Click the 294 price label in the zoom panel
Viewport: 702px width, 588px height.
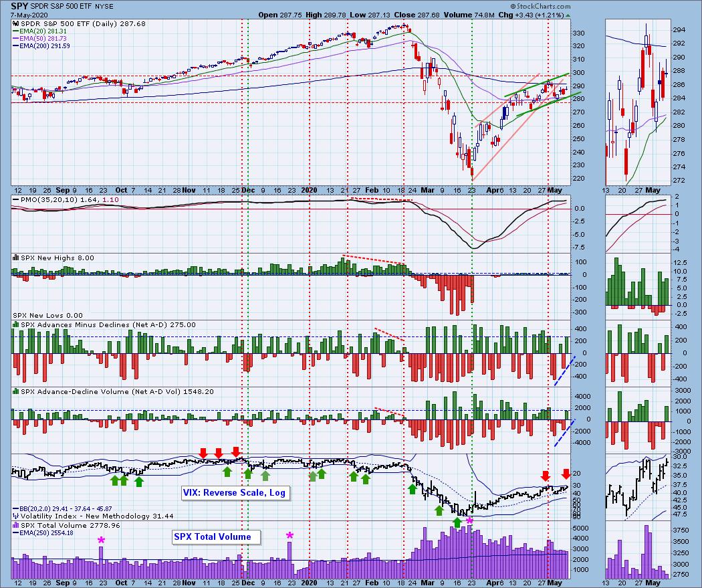(x=679, y=30)
